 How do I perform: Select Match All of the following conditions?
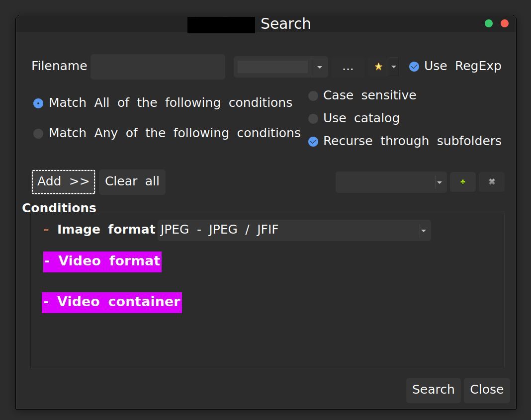tap(38, 103)
